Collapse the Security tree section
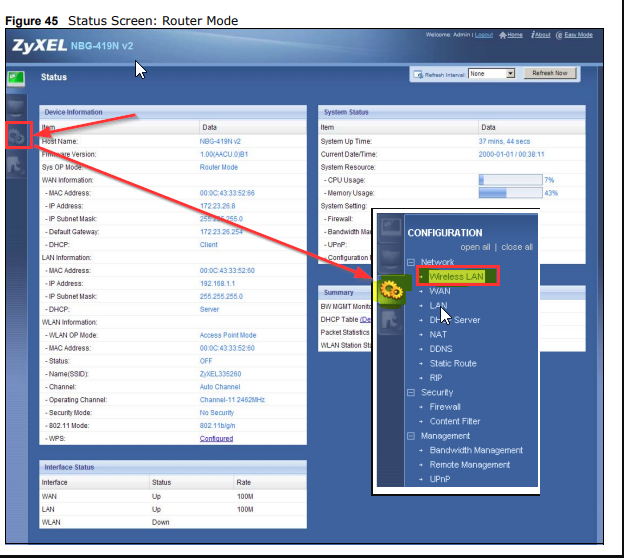Screen dimensions: 624x558 (x=411, y=393)
